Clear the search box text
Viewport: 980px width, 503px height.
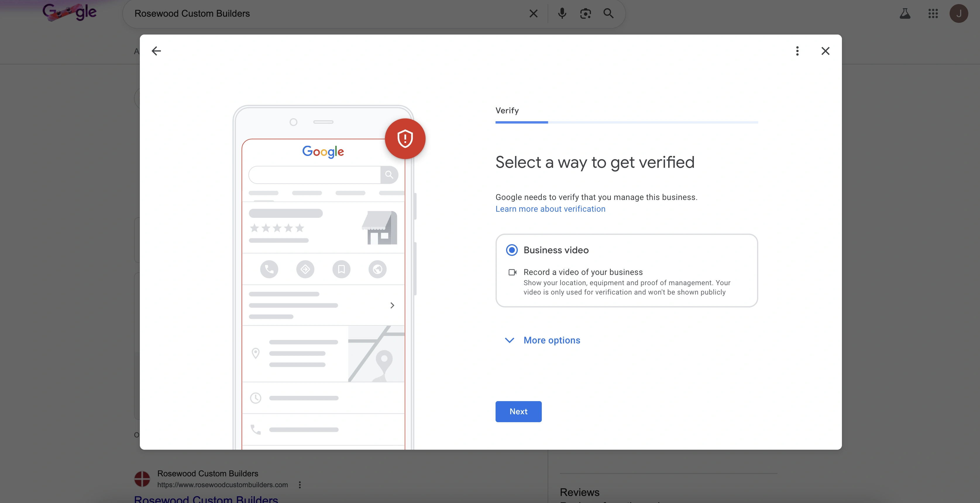pyautogui.click(x=533, y=14)
